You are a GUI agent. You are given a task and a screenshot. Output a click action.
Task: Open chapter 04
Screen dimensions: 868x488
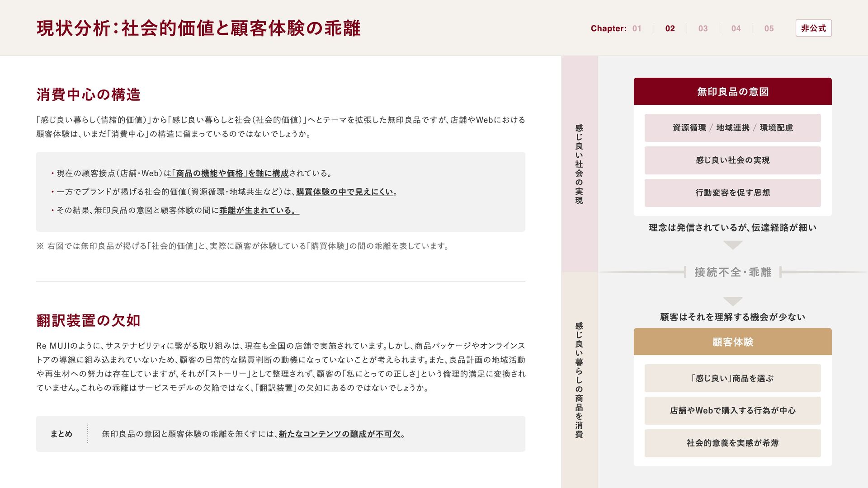tap(736, 28)
